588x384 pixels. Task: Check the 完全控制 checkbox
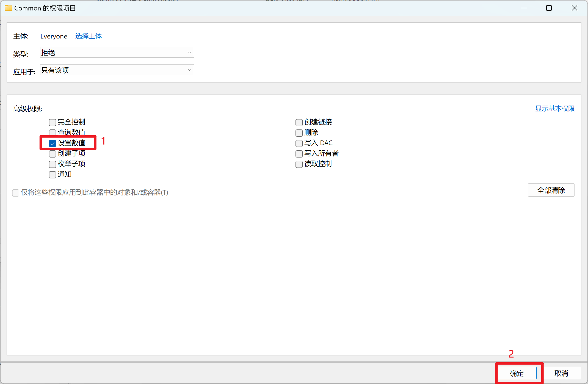click(53, 122)
